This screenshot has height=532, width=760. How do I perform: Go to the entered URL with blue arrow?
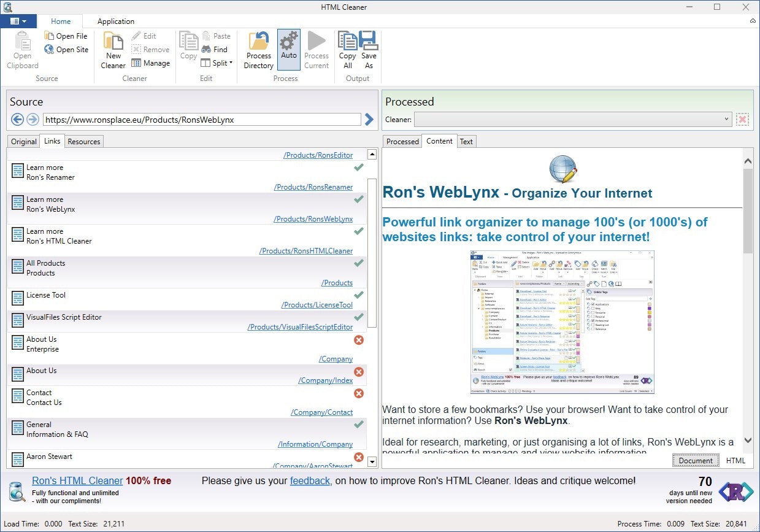(x=369, y=120)
